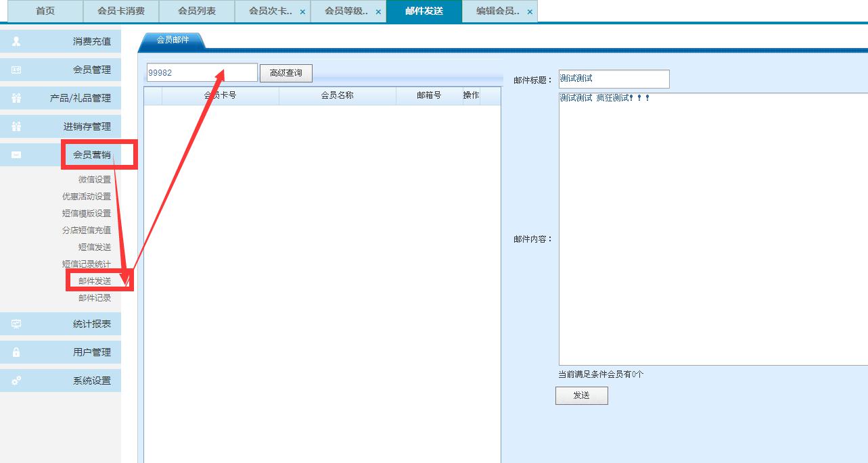Click the 邮件标题 title input field
Screen dimensions: 868x463
[x=613, y=78]
